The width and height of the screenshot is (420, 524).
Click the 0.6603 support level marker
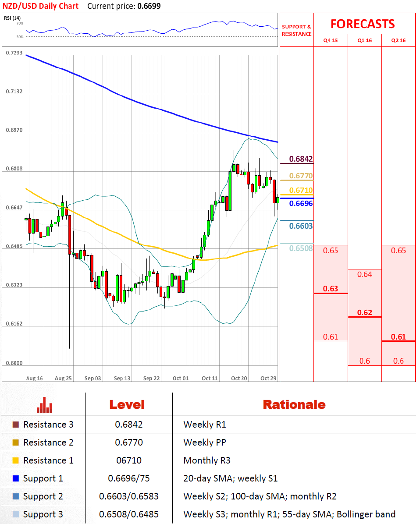pyautogui.click(x=301, y=226)
